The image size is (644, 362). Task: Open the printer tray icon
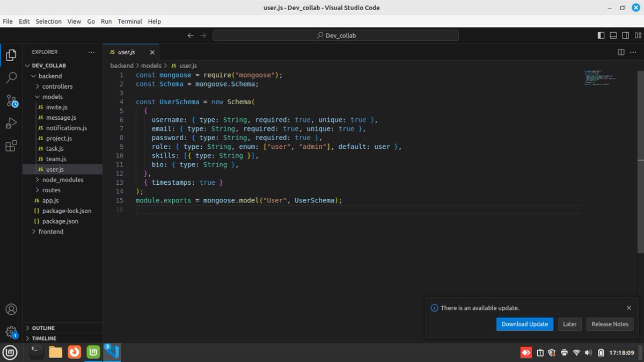tap(564, 353)
